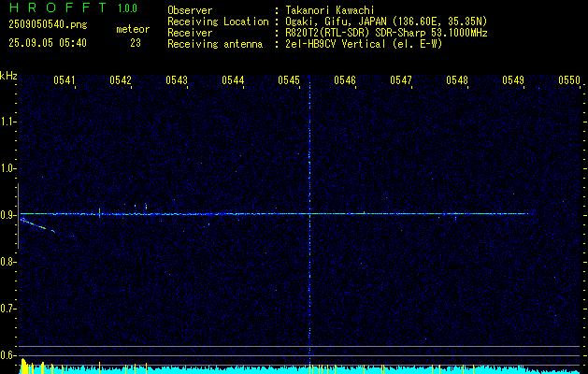Viewport: 588px width, 374px height.
Task: Click the 0.9 kHz frequency label
Action: tap(7, 215)
